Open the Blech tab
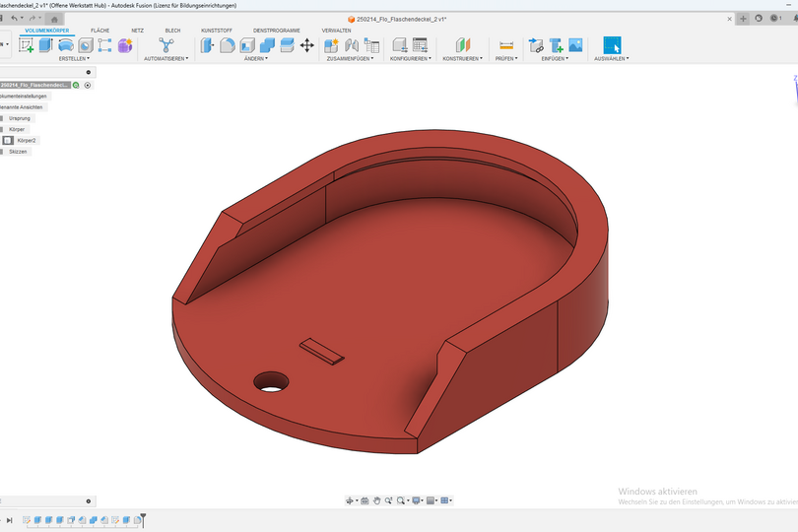The image size is (798, 532). tap(172, 31)
